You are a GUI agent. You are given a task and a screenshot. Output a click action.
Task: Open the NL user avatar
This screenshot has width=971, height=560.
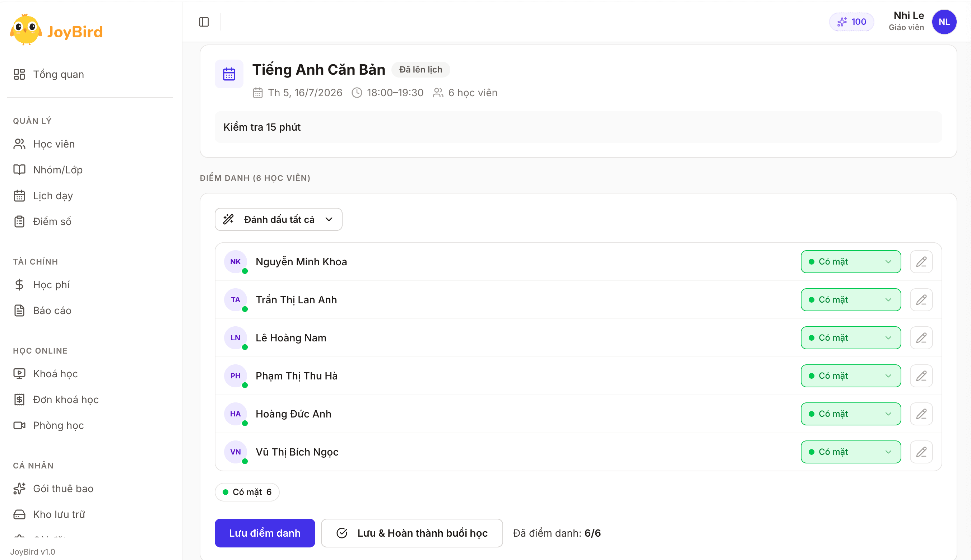point(944,22)
